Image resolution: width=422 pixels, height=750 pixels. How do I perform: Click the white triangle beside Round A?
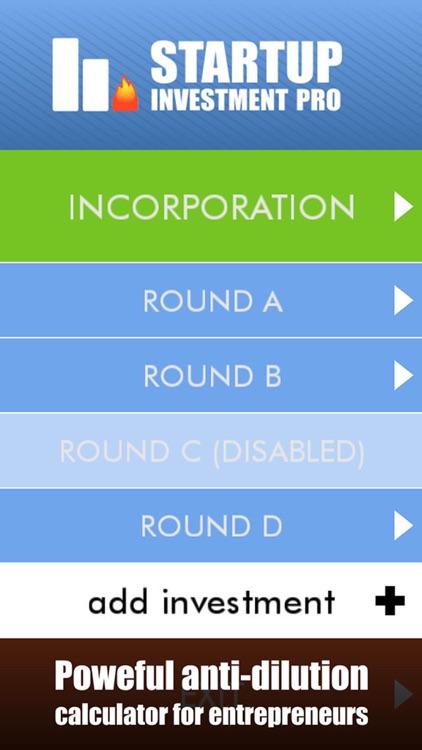click(x=403, y=300)
